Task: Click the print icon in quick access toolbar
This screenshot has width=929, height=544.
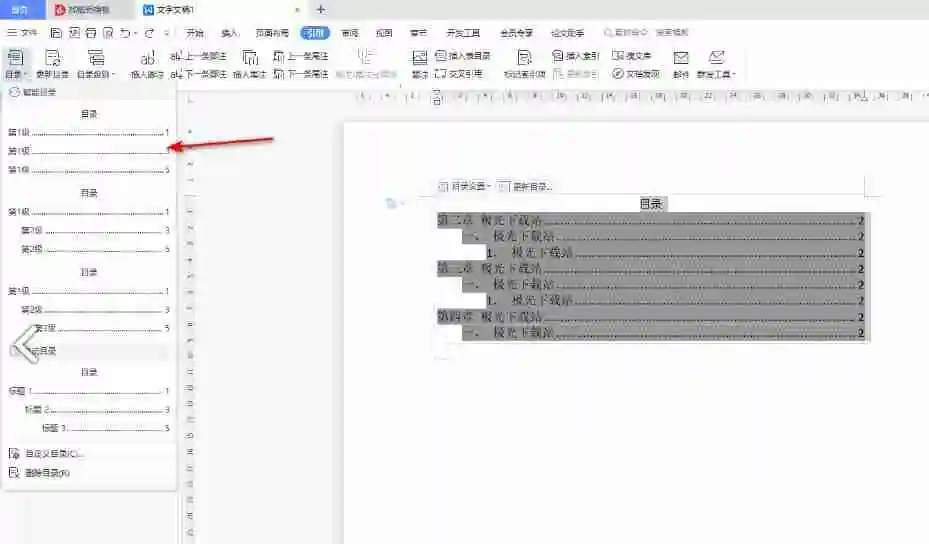Action: click(x=91, y=33)
